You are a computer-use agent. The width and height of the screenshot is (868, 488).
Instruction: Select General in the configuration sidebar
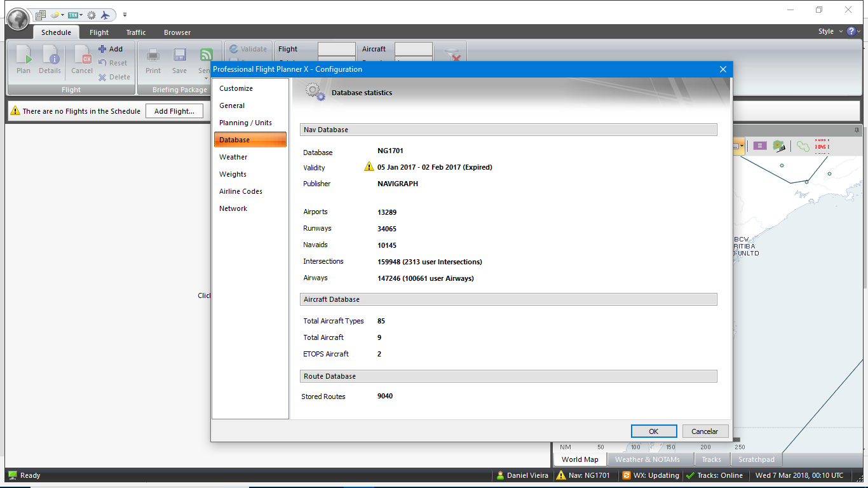[x=250, y=105]
